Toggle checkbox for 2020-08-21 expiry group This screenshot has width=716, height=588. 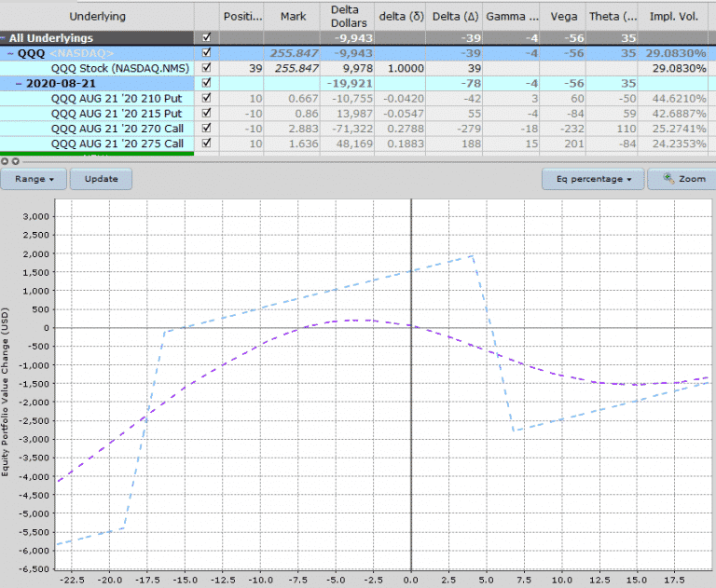tap(206, 83)
